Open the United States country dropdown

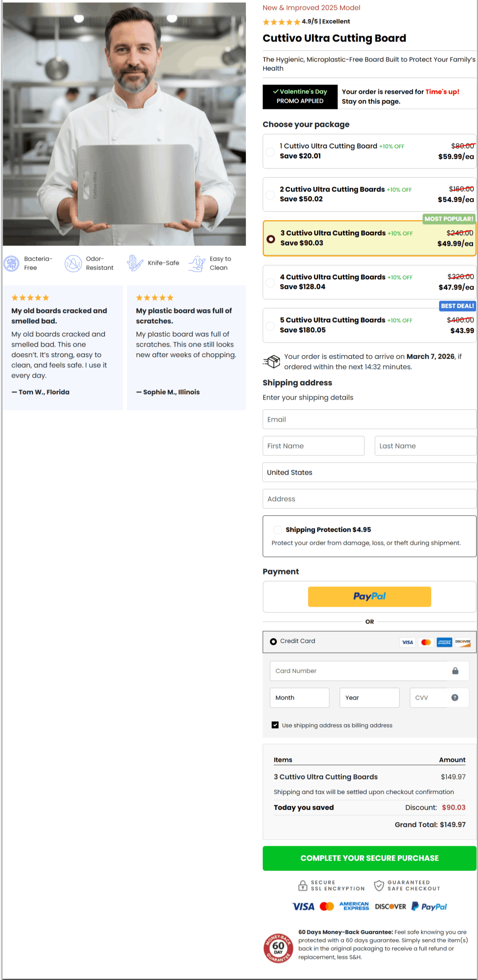tap(369, 472)
